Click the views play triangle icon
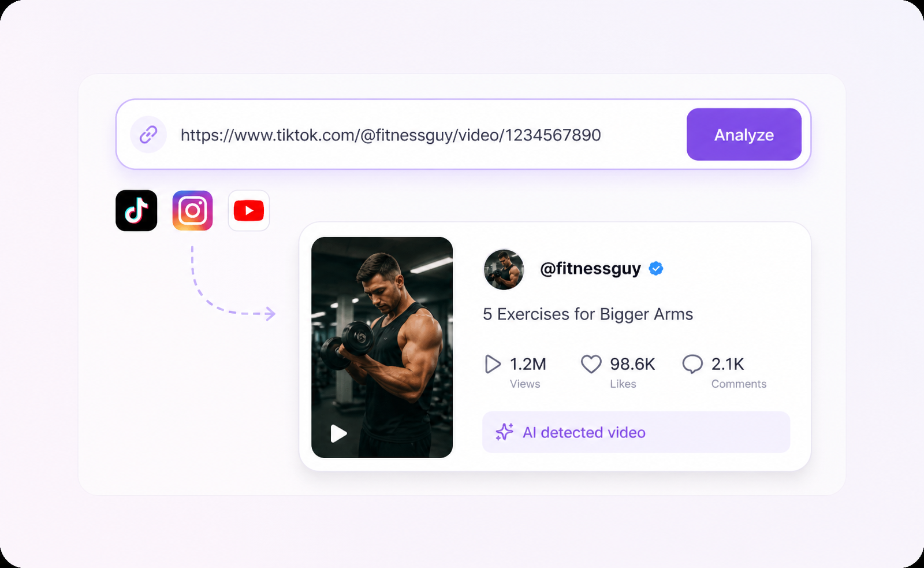The width and height of the screenshot is (924, 568). coord(493,364)
